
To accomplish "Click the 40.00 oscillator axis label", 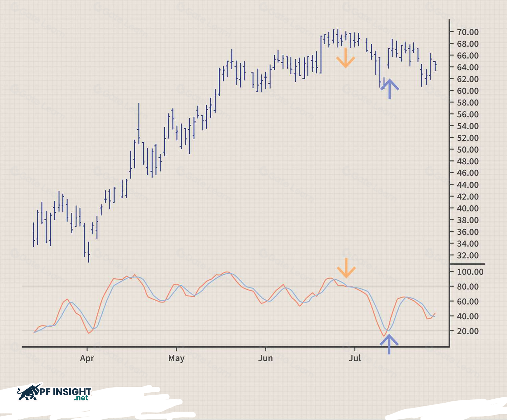I will pyautogui.click(x=467, y=316).
